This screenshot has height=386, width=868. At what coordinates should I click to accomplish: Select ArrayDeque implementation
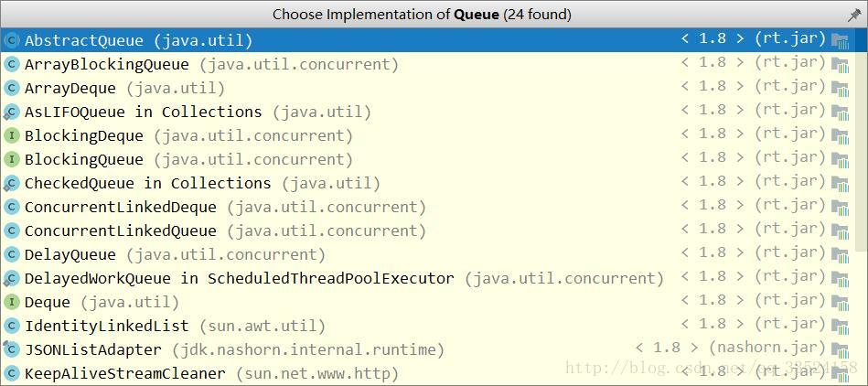click(429, 88)
